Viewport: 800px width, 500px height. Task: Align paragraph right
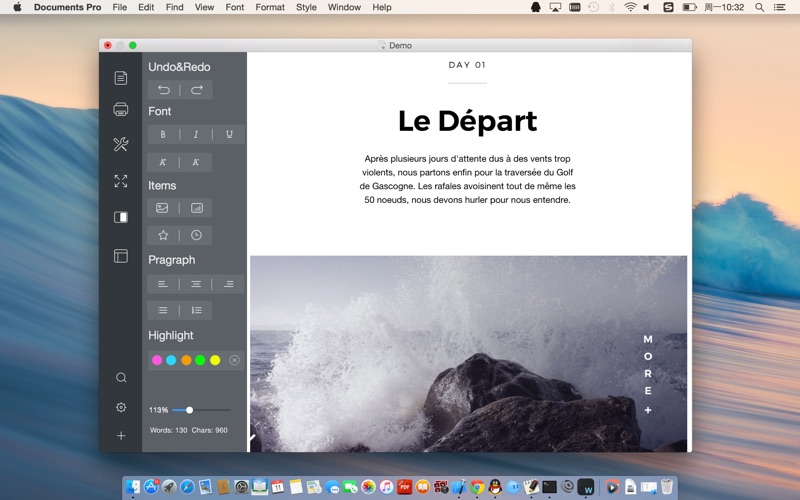(x=229, y=284)
